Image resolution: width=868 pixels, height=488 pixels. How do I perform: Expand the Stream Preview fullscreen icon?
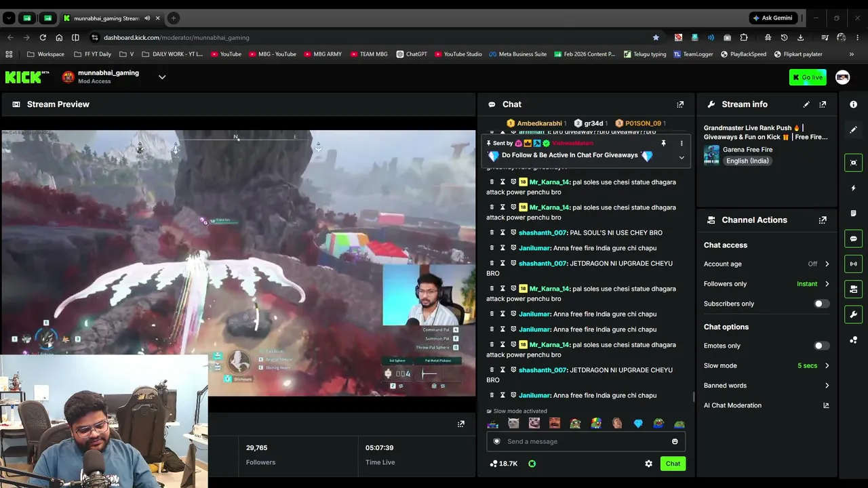coord(461,424)
